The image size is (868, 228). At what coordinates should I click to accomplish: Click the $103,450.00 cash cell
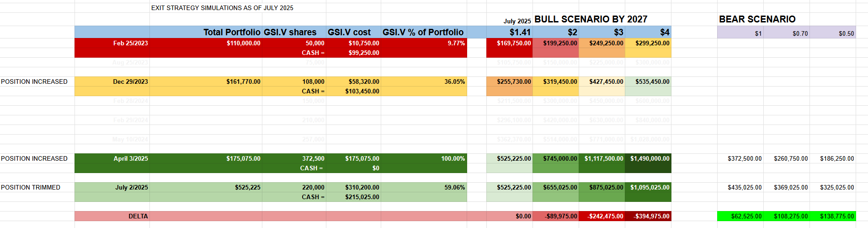click(x=353, y=91)
